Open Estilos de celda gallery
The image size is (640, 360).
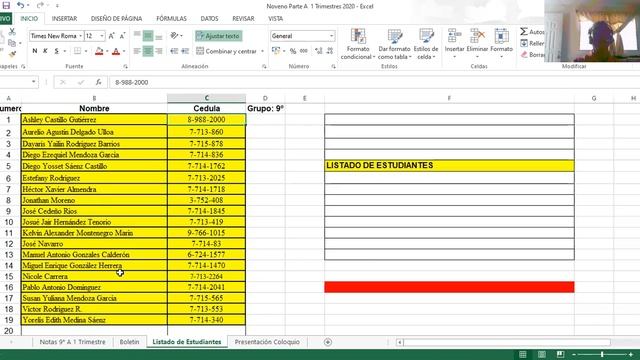point(426,44)
